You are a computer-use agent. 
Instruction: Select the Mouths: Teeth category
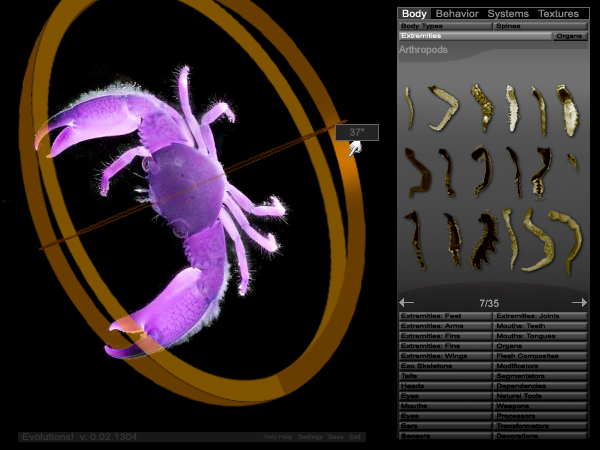coord(540,326)
